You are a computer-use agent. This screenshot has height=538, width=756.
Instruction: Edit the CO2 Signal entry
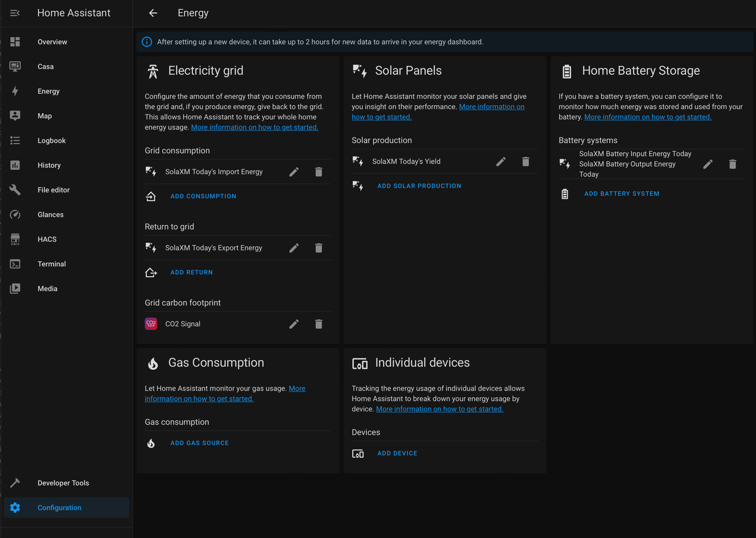pyautogui.click(x=294, y=324)
